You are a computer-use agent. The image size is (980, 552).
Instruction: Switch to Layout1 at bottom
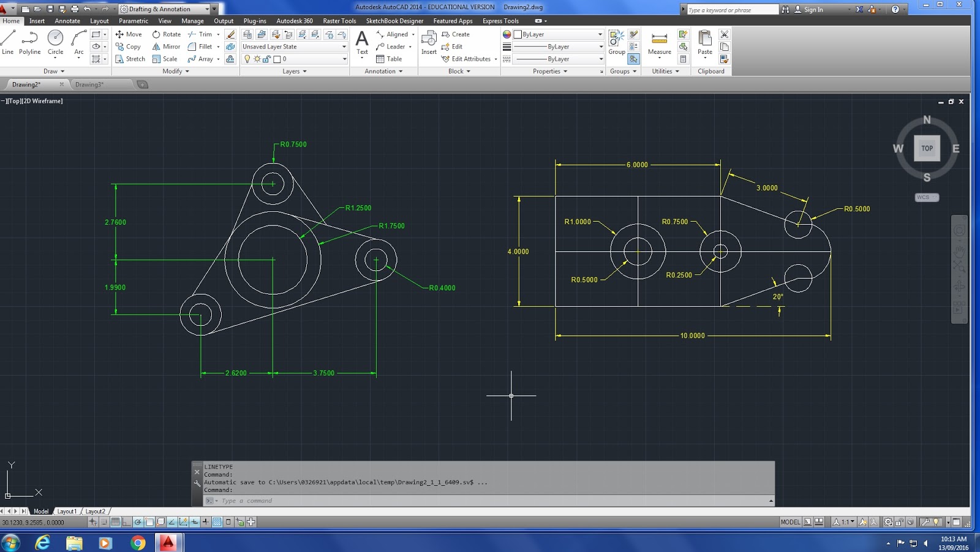[67, 511]
